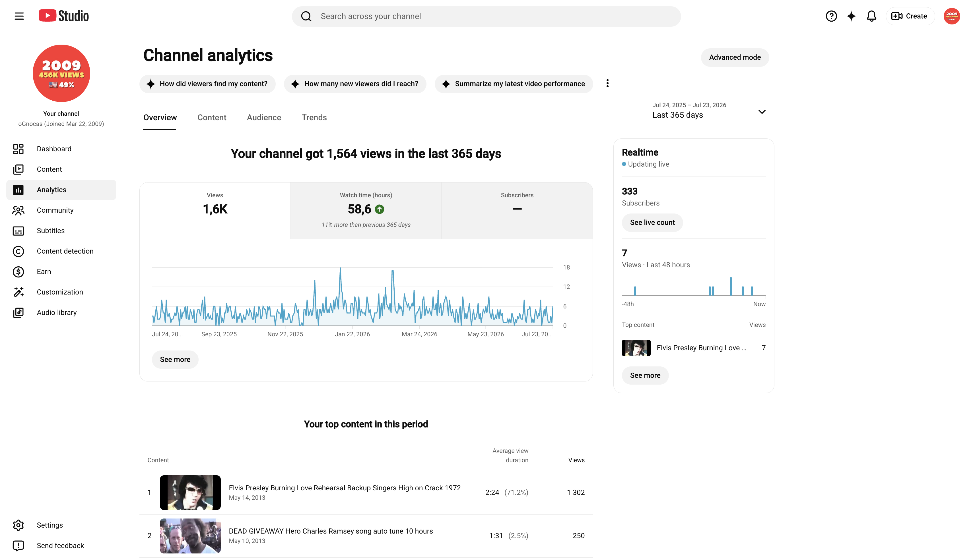Expand the Last 365 days date range dropdown
This screenshot has width=973, height=560.
(709, 111)
